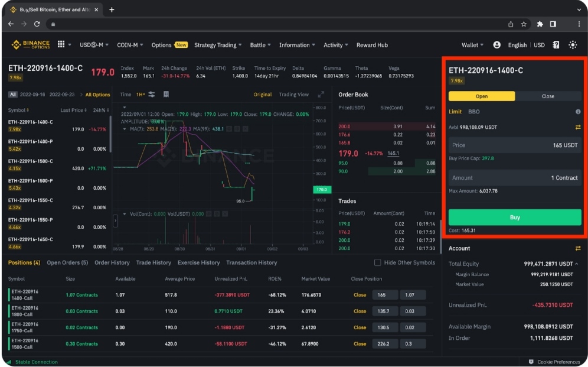
Task: Enable the Hide Other Symbols checkbox
Action: [378, 262]
